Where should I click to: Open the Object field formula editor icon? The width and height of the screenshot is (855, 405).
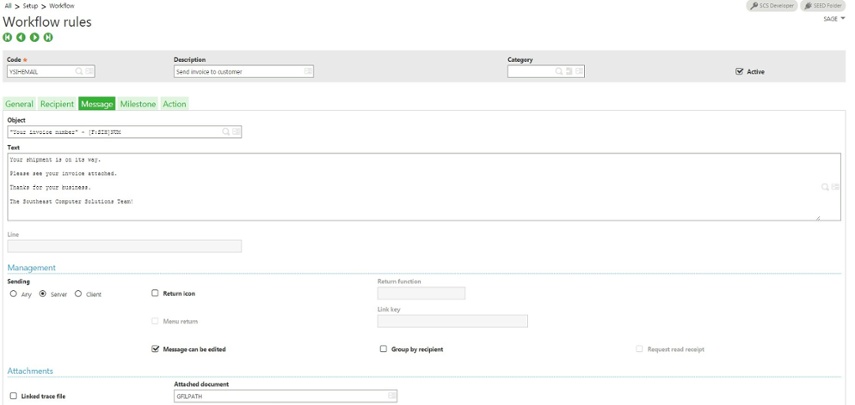click(237, 131)
